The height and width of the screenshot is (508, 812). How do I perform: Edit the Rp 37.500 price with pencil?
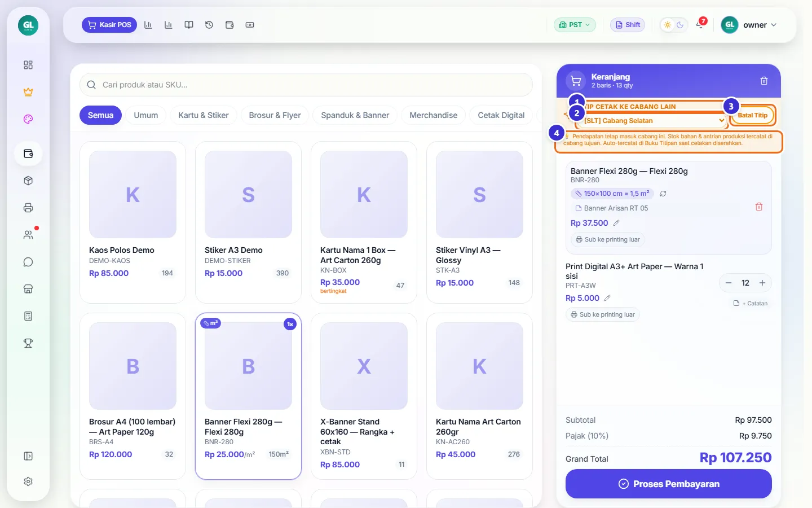tap(616, 223)
